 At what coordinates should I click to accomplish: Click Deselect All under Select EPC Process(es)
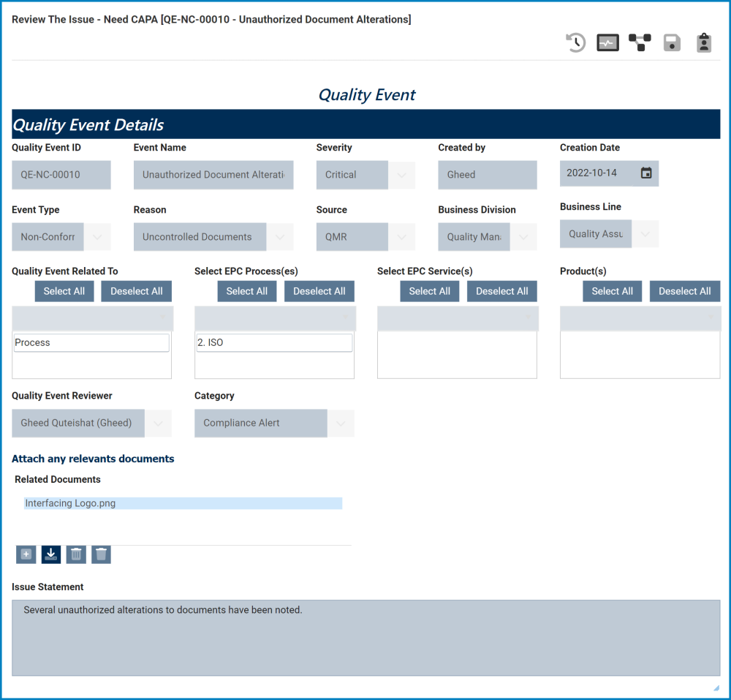(319, 291)
